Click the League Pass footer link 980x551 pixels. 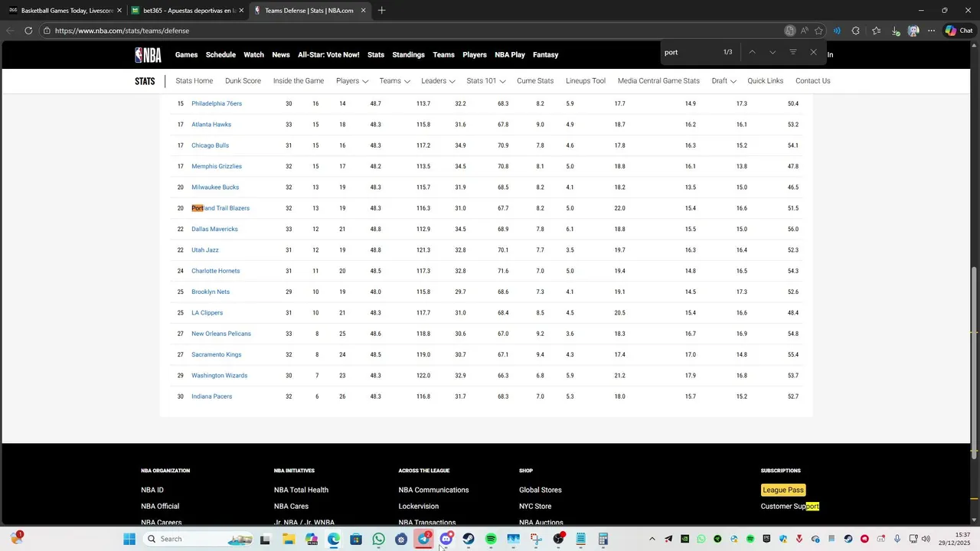point(783,490)
